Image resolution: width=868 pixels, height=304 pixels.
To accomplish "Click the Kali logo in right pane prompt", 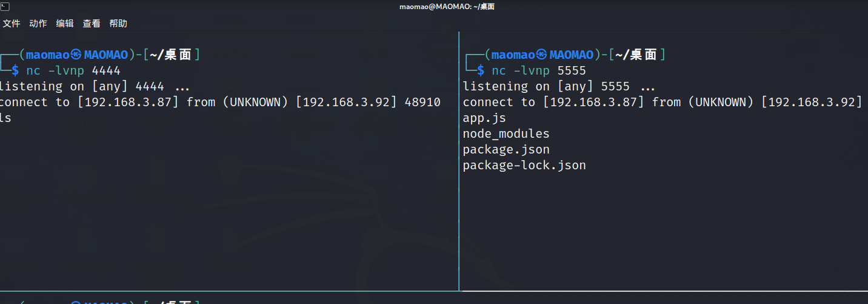I will [541, 55].
